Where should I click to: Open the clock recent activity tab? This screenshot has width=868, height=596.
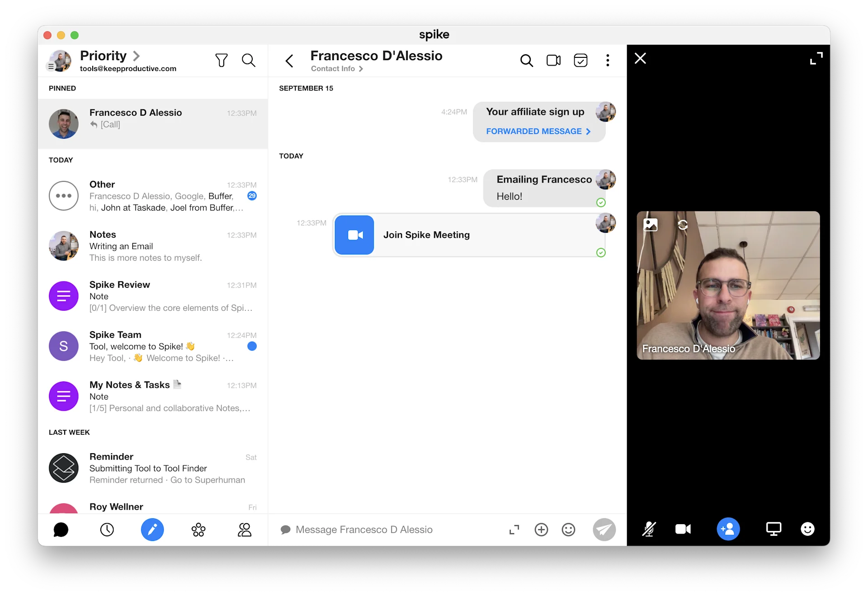click(x=107, y=530)
